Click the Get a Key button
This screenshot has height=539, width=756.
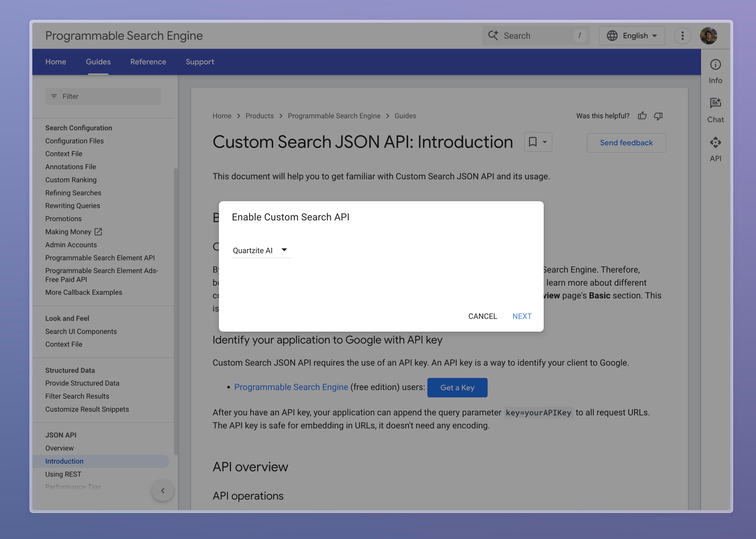coord(457,387)
